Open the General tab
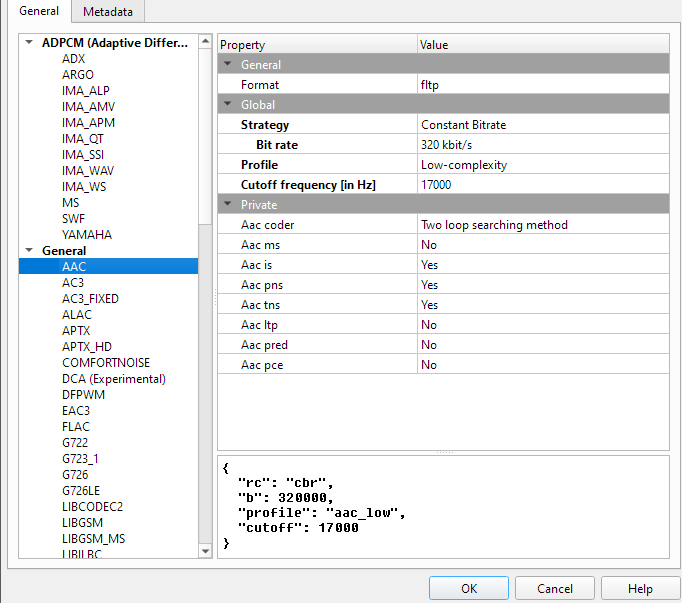Image resolution: width=682 pixels, height=603 pixels. [39, 11]
